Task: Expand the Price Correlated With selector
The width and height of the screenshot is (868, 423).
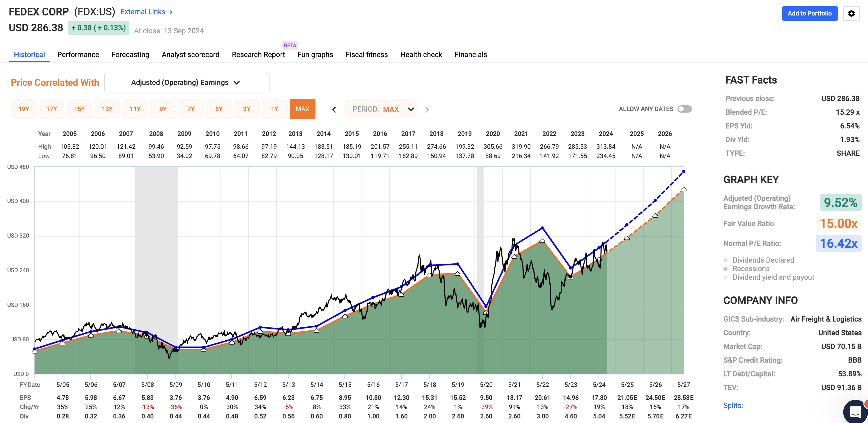Action: 187,82
